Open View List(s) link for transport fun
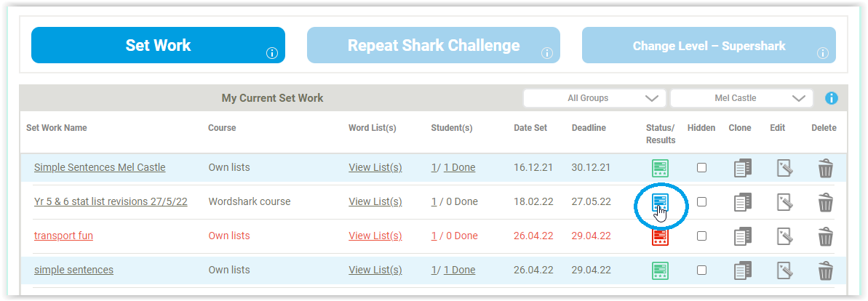Screen dimensions: 868x301 (x=375, y=236)
